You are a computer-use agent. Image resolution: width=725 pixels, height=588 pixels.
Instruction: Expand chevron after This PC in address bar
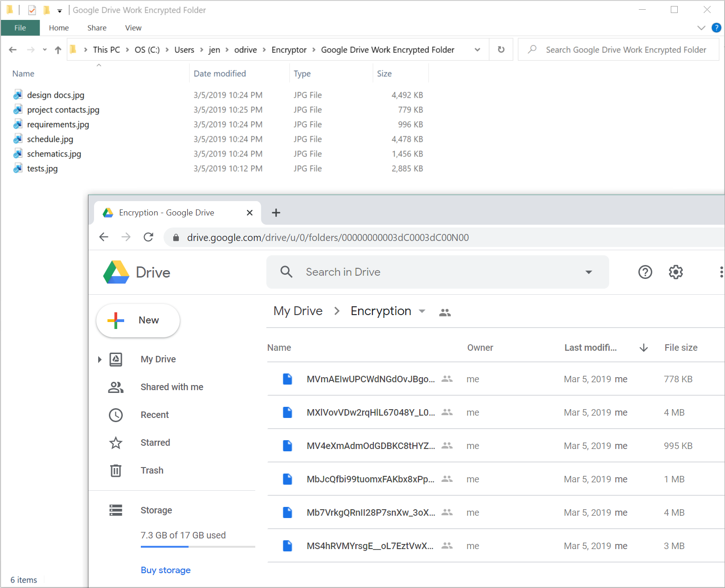coord(127,50)
